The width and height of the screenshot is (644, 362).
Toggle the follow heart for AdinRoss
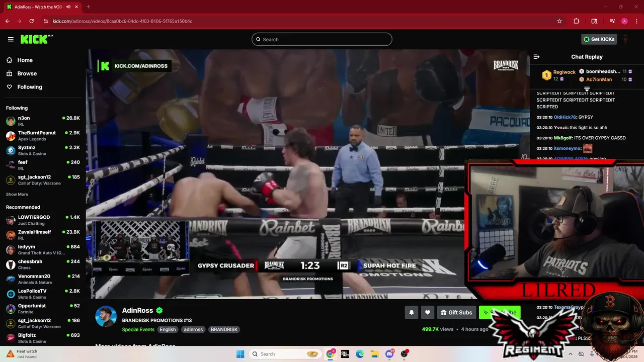tap(428, 312)
